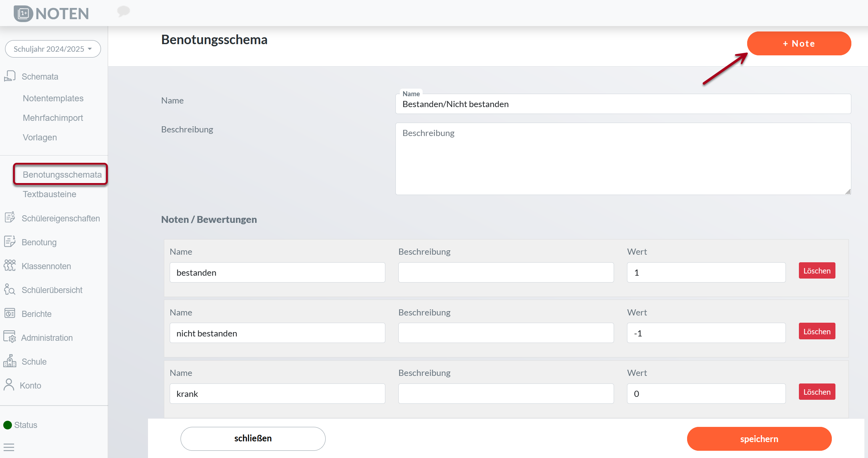Open Konto via the person icon
This screenshot has width=868, height=458.
(x=9, y=385)
